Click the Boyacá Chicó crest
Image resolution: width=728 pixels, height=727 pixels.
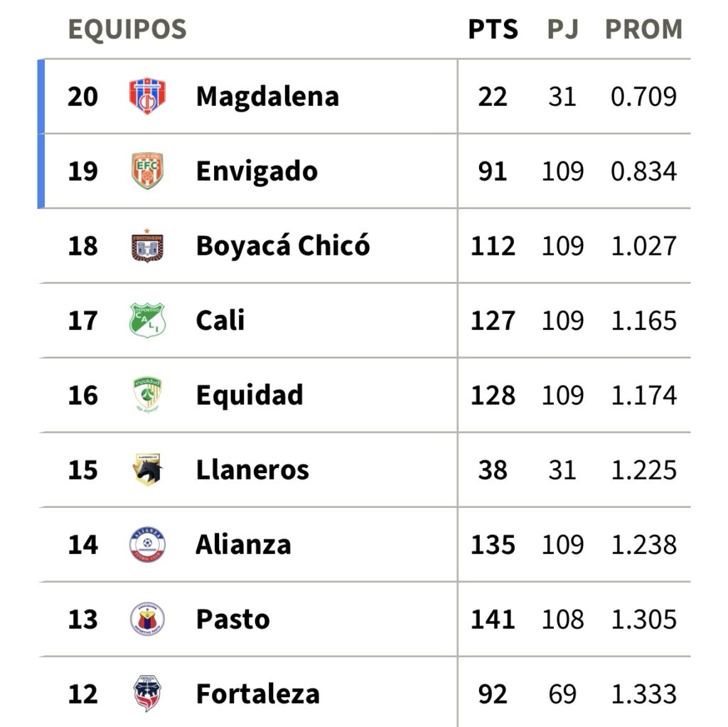(147, 245)
